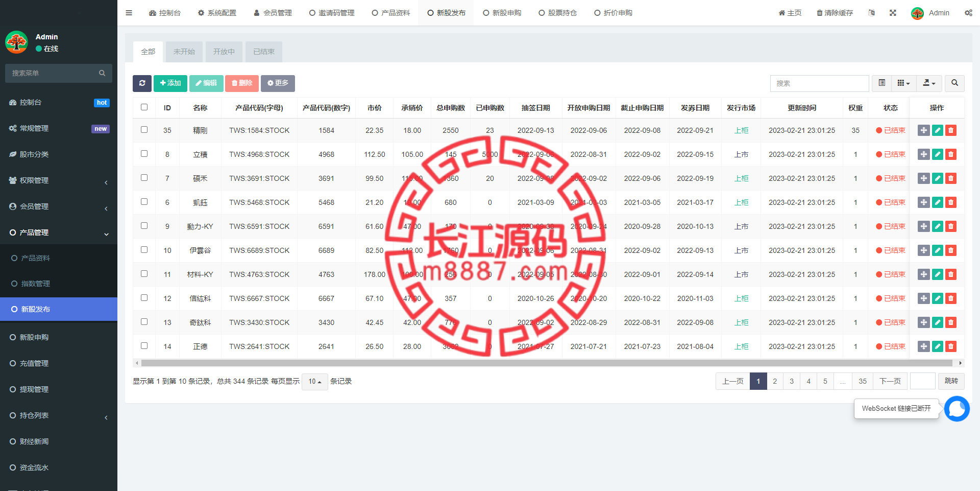
Task: Open the export data dropdown
Action: tap(929, 83)
